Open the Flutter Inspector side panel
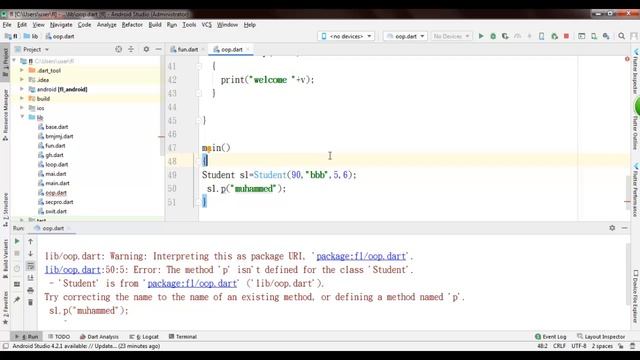 636,72
